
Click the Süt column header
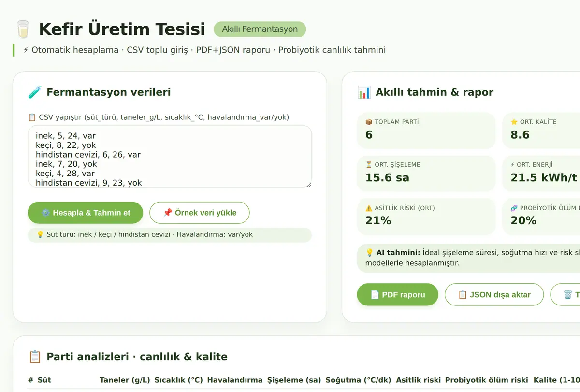[x=44, y=380]
